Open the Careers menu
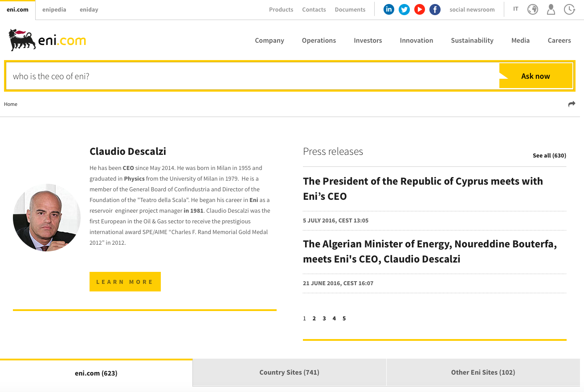Screen dimensions: 584x392 [559, 40]
